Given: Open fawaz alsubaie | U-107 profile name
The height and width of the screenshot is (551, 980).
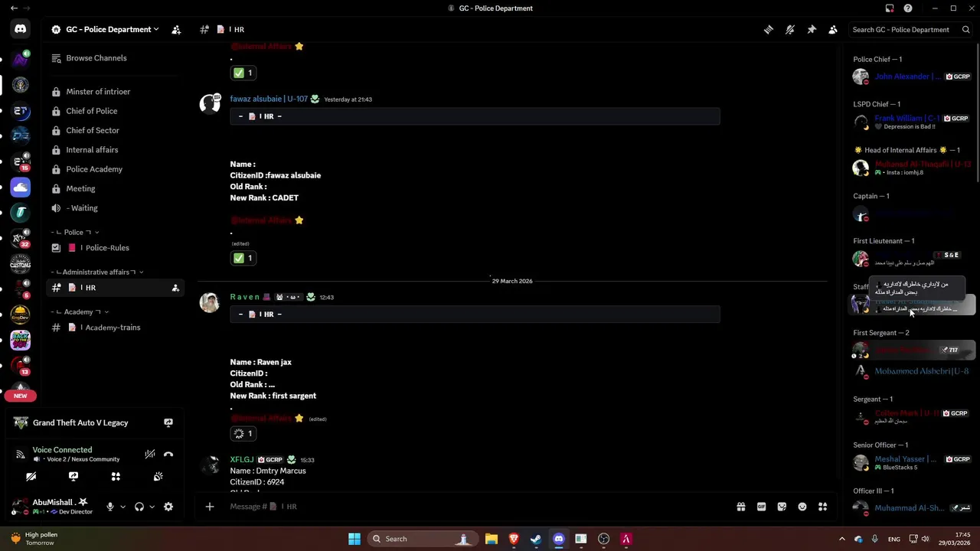Looking at the screenshot, I should pyautogui.click(x=269, y=99).
